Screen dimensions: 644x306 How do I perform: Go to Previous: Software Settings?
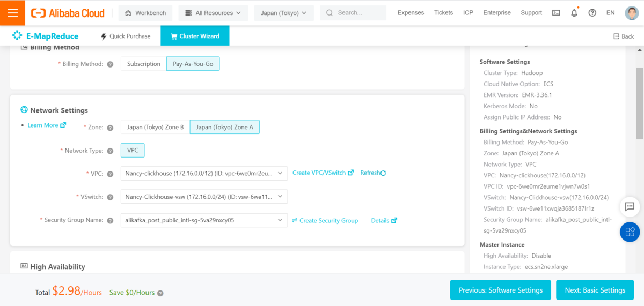pos(501,290)
